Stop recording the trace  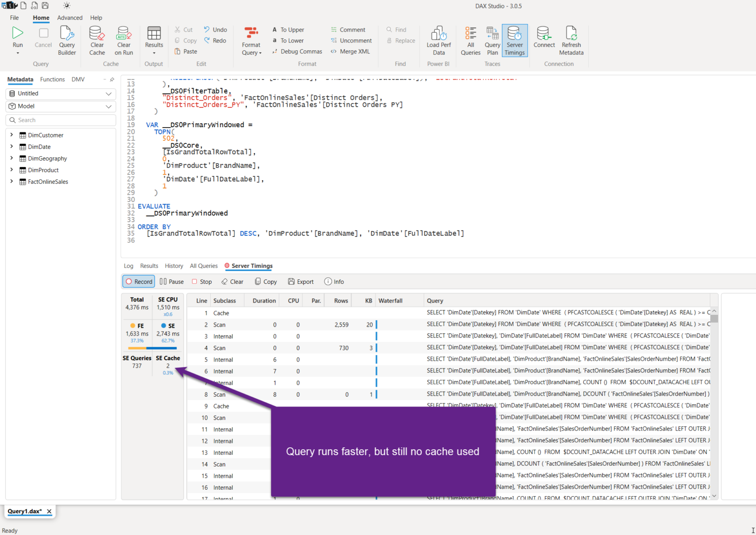(x=202, y=281)
